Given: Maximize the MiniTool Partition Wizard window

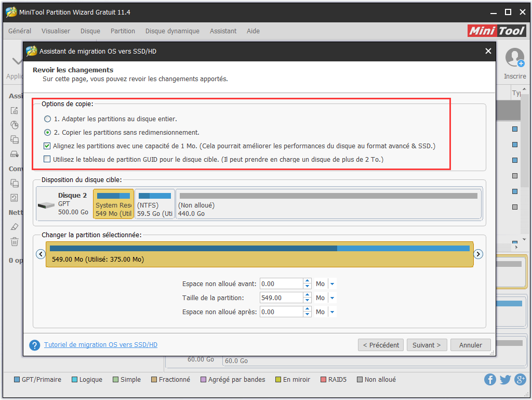Looking at the screenshot, I should click(508, 12).
